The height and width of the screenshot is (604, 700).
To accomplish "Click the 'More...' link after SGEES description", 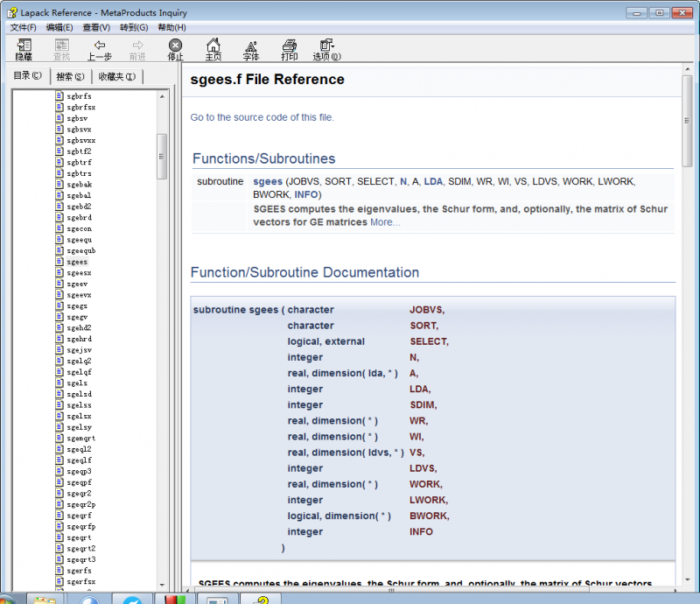I will tap(385, 222).
